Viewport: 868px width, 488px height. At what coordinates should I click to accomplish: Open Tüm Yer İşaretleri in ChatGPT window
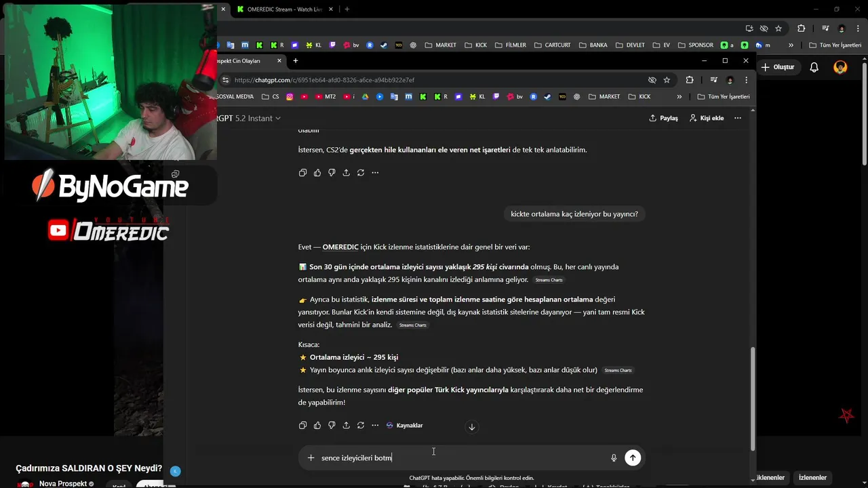724,97
